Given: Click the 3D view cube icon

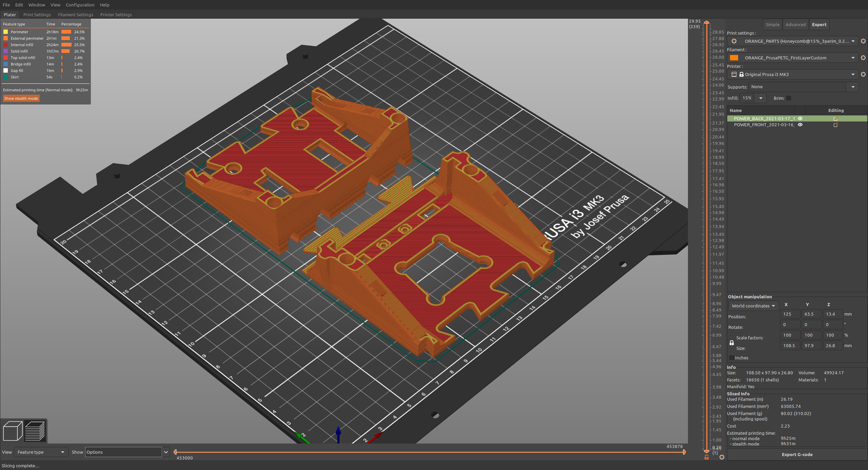Looking at the screenshot, I should click(x=13, y=431).
